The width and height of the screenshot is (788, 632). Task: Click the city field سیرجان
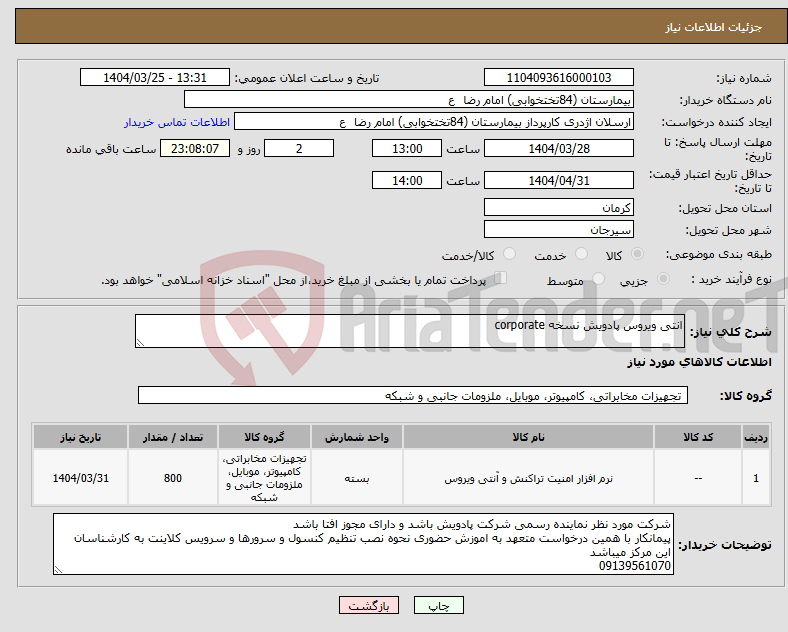[x=558, y=229]
